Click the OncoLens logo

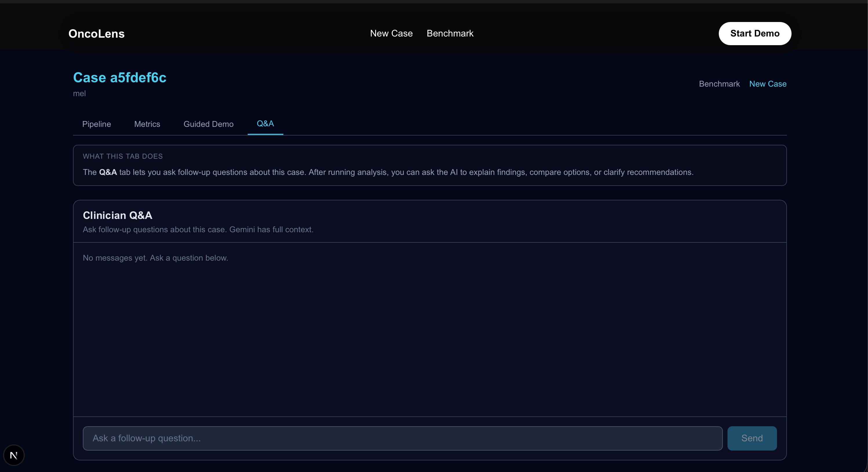pyautogui.click(x=96, y=34)
